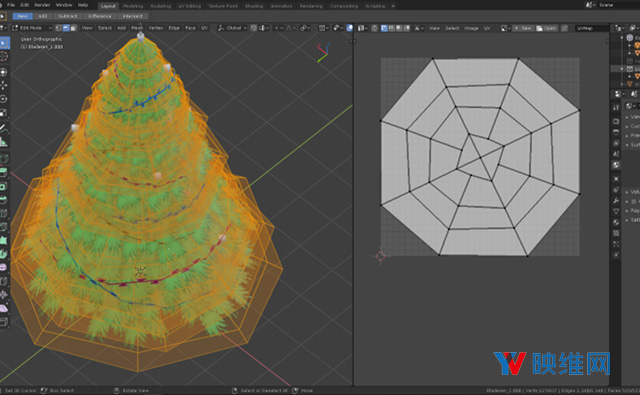
Task: Enable UV vertex selection mode
Action: pos(384,28)
